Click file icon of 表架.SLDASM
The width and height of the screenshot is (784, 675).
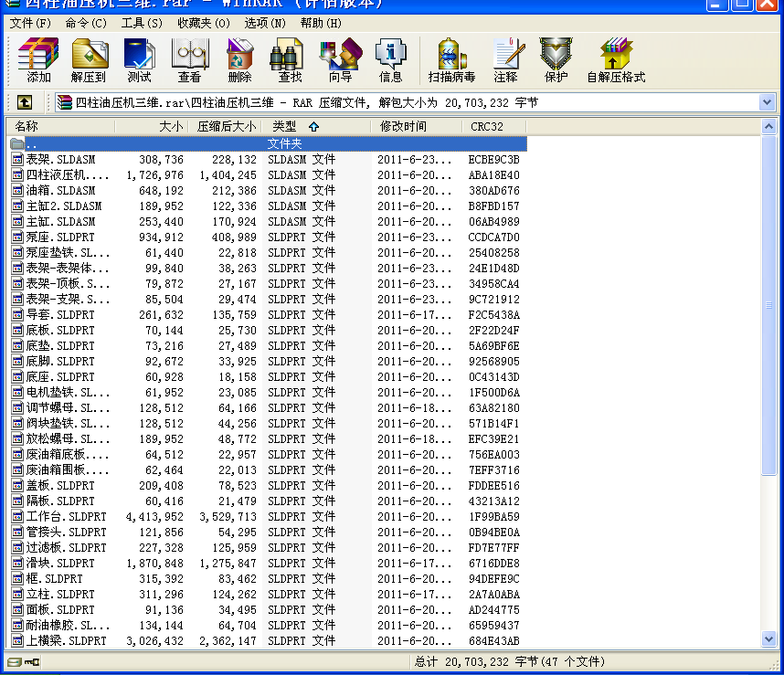click(17, 159)
